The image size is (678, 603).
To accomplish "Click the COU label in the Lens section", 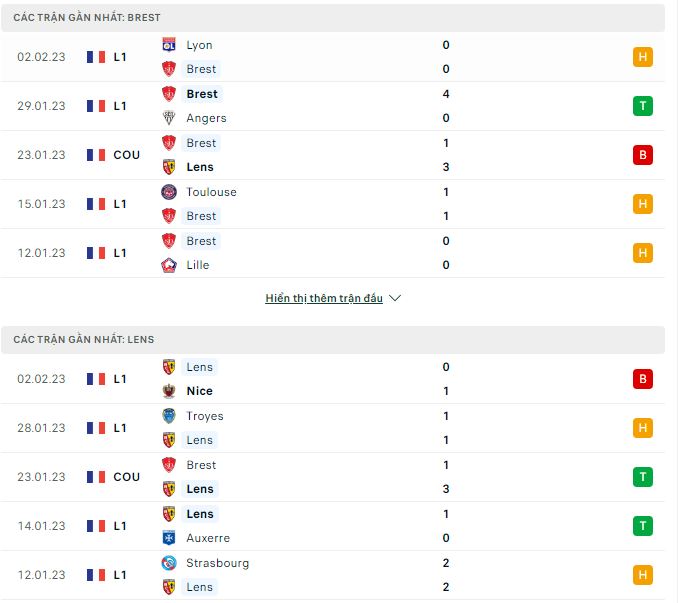I will pyautogui.click(x=127, y=477).
